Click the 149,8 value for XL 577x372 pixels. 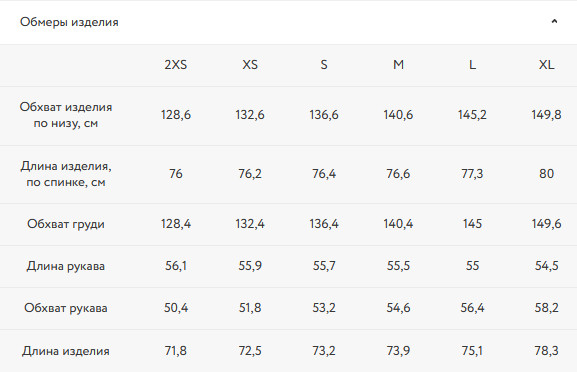coord(546,115)
